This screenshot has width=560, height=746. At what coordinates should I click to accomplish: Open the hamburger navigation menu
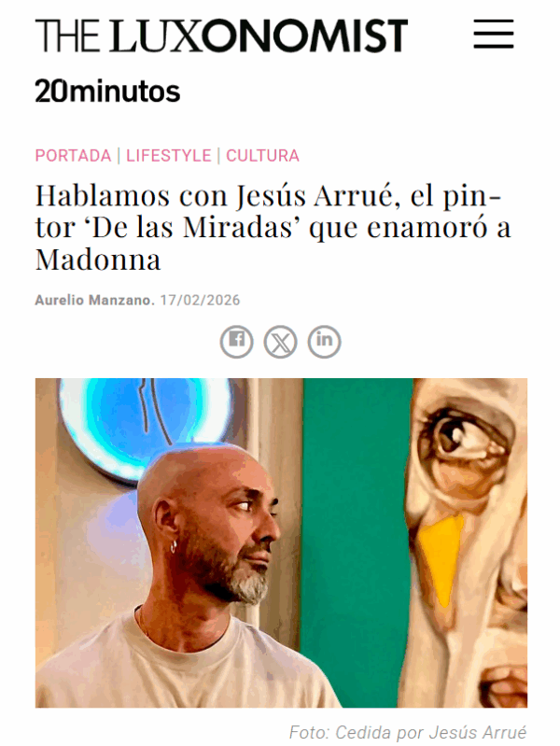point(494,35)
